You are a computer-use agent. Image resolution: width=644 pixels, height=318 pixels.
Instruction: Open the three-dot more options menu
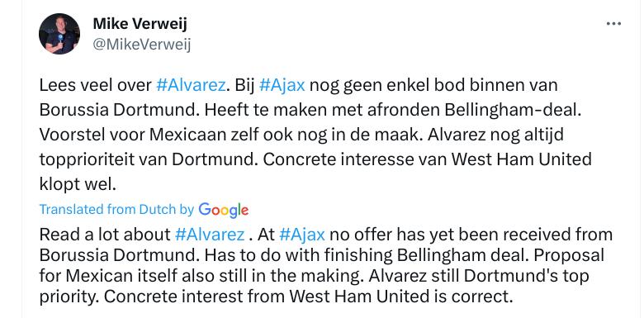[613, 24]
